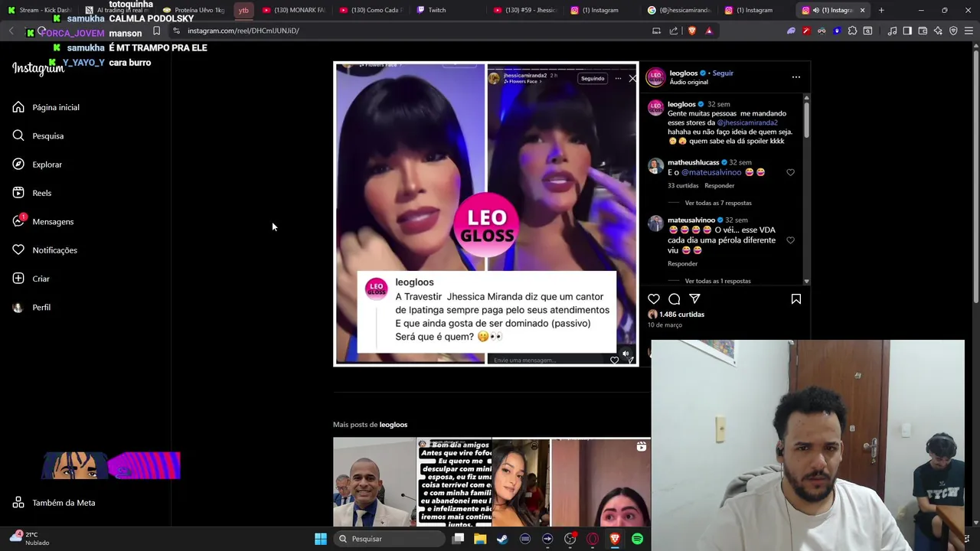Viewport: 980px width, 551px height.
Task: Open woman in red top thumbnail
Action: 521,482
